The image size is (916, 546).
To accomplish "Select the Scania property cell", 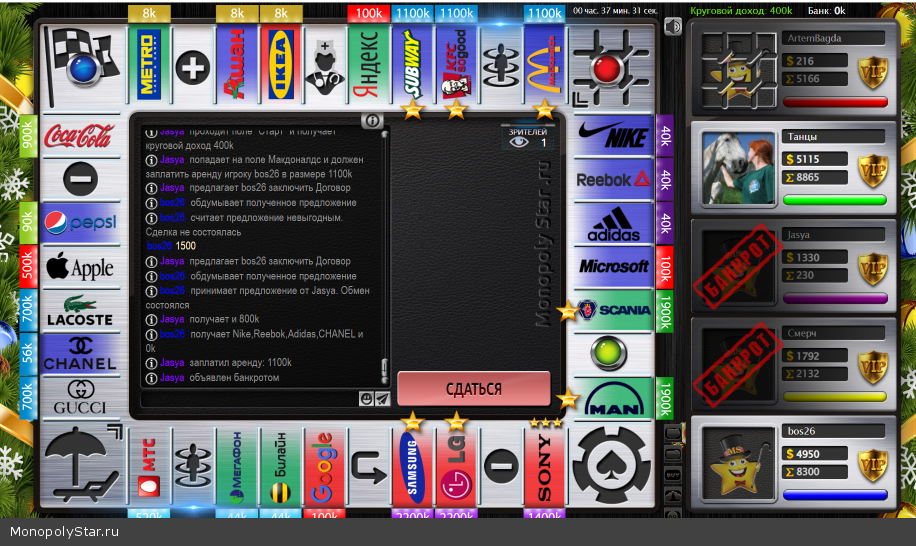I will tap(613, 311).
